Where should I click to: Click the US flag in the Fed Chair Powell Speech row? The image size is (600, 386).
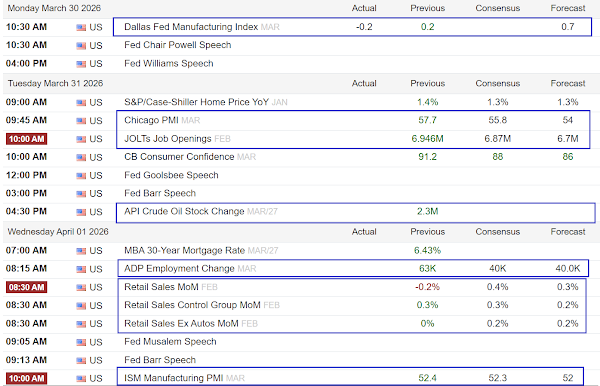tap(81, 46)
